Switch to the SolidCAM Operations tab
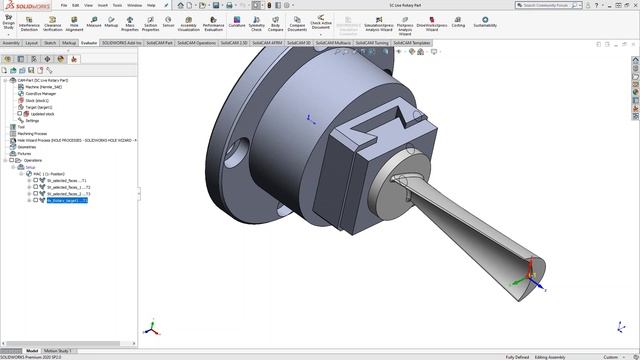This screenshot has height=360, width=640. [x=196, y=43]
